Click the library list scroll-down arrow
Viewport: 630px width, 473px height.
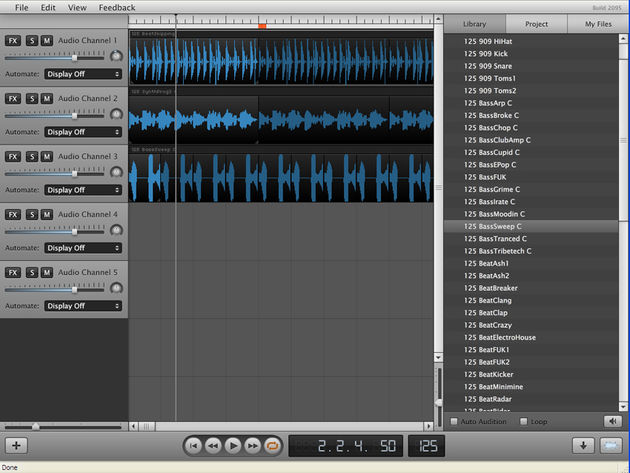[623, 407]
